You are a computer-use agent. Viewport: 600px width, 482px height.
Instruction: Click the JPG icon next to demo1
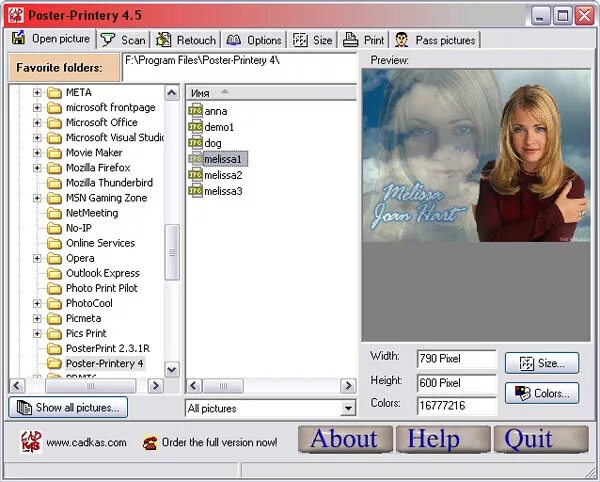(195, 127)
